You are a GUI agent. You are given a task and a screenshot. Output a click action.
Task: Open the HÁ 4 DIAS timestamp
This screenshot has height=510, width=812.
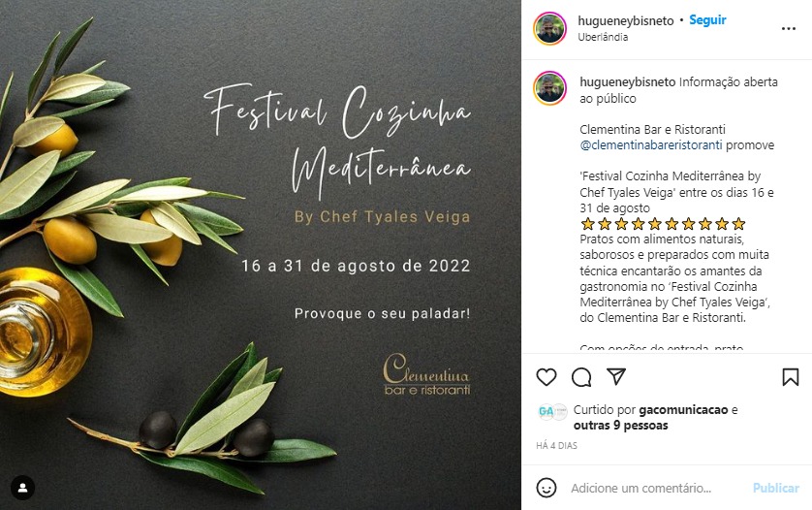pos(557,446)
